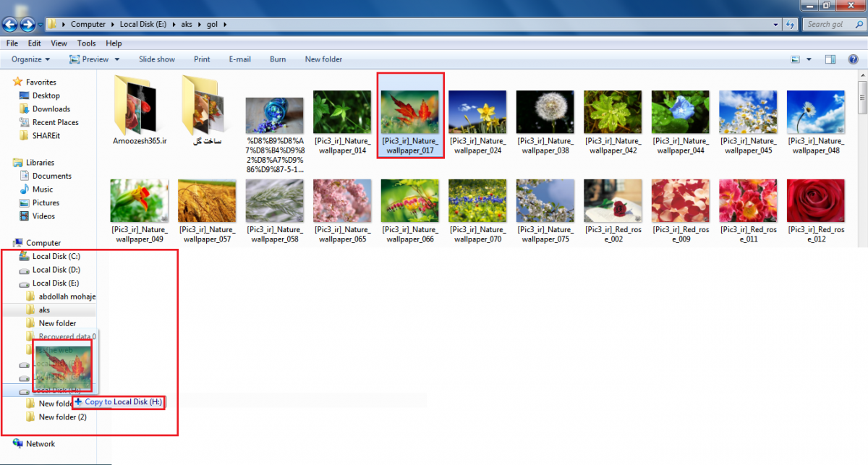The height and width of the screenshot is (465, 868).
Task: Select the Red_rose_012 image thumbnail
Action: click(815, 201)
